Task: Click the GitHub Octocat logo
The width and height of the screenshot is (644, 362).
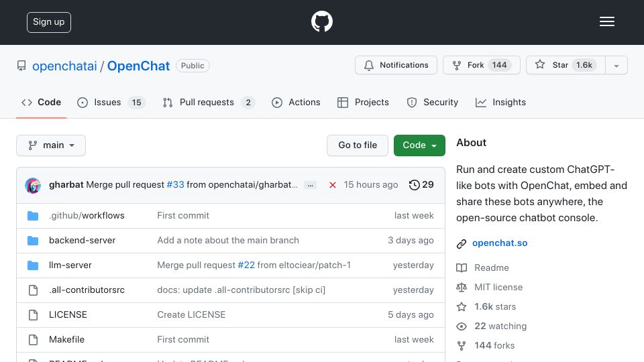Action: [x=321, y=21]
